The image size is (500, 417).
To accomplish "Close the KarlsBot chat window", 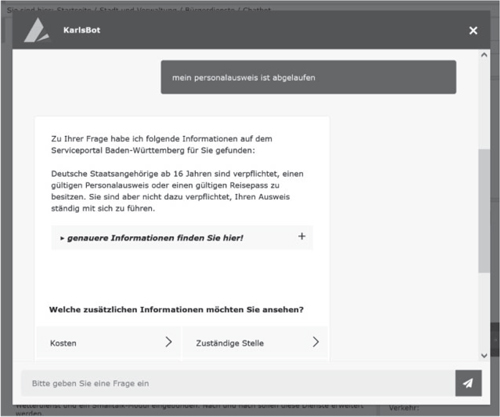I will 473,31.
